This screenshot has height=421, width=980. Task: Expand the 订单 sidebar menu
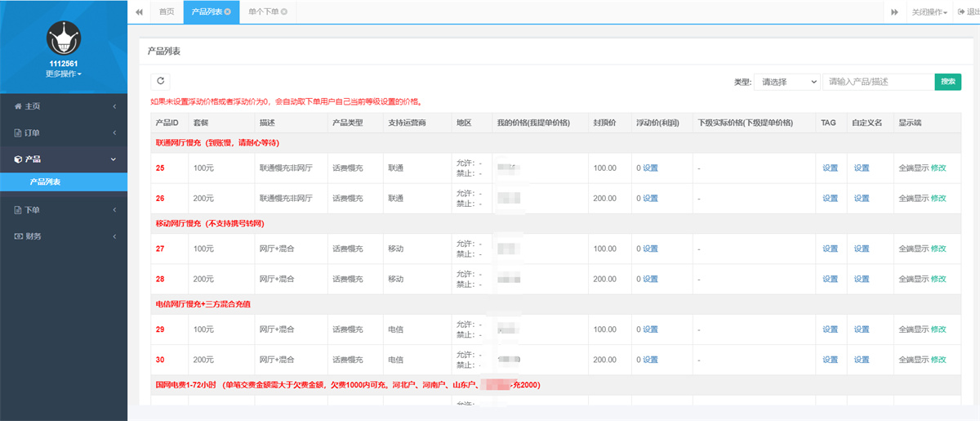coord(63,132)
